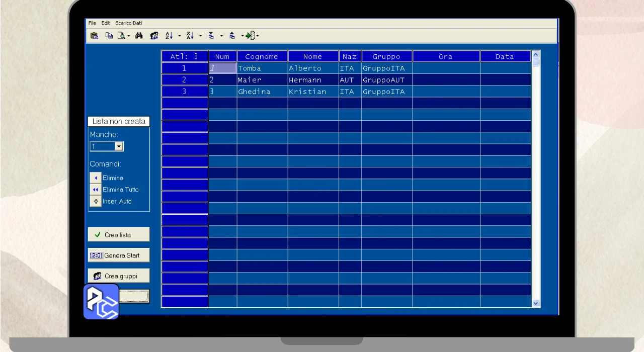644x352 pixels.
Task: Select the Alberto name cell
Action: pyautogui.click(x=313, y=68)
